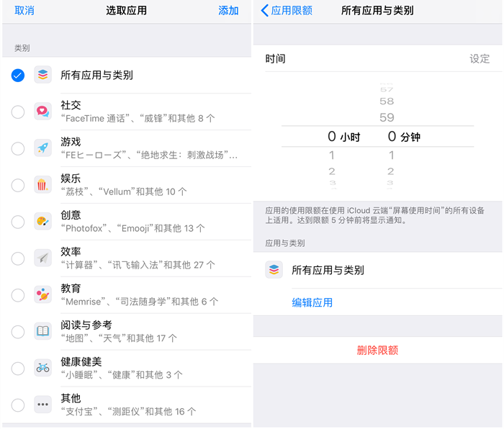The image size is (504, 429).
Task: Click the entertainment popcorn icon
Action: 43,185
